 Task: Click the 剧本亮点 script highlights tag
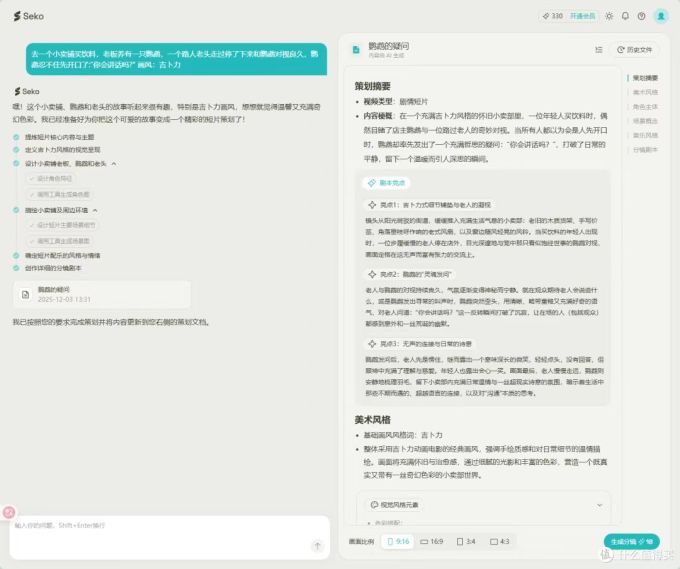pos(386,183)
